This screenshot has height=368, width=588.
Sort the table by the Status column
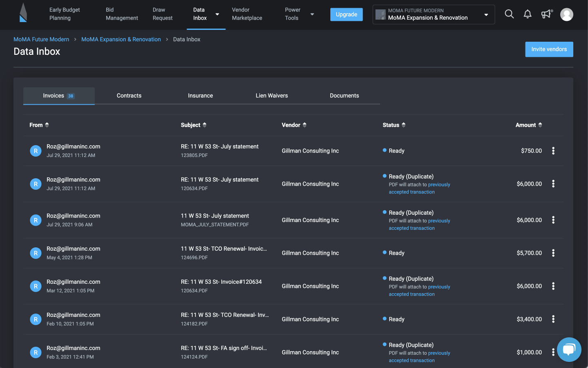394,125
